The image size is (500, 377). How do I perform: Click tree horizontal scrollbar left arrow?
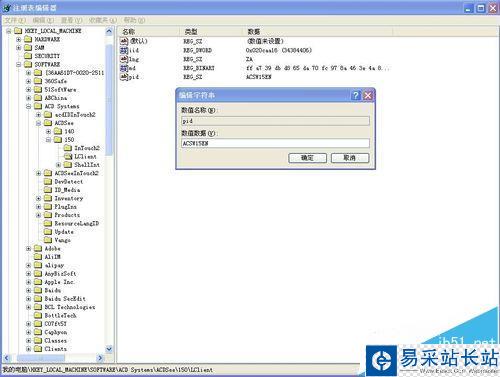7,358
